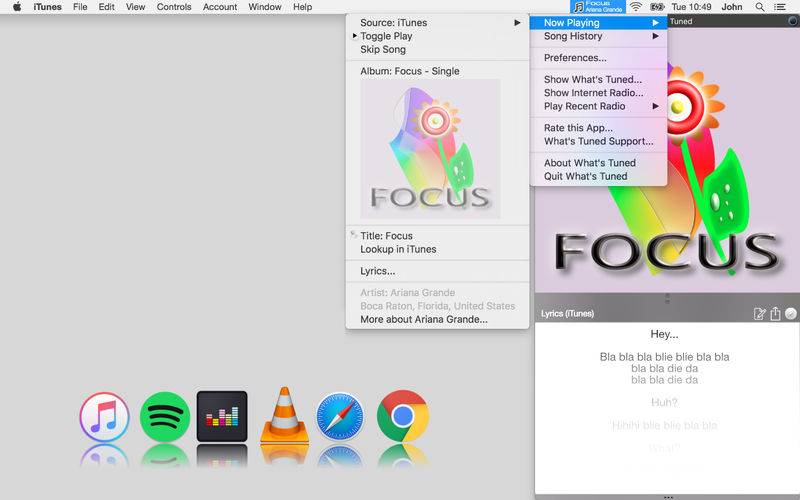This screenshot has width=800, height=500.
Task: Click round button in Lyrics header
Action: tap(791, 314)
